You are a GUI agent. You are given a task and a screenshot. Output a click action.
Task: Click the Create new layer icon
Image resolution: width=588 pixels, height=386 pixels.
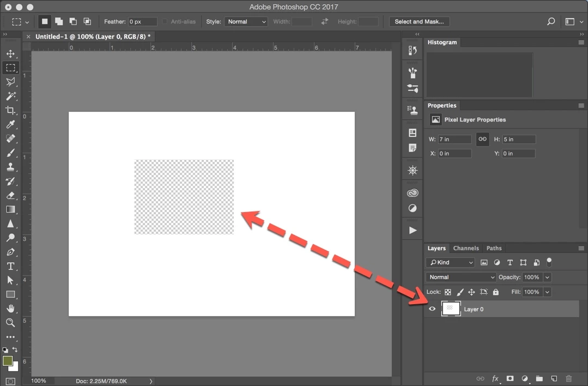point(554,378)
